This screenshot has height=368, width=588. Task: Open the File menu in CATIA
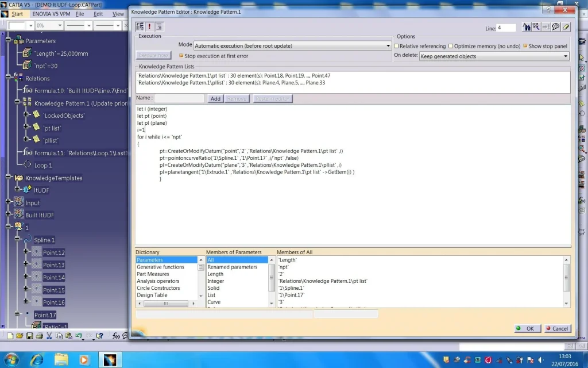(x=80, y=14)
